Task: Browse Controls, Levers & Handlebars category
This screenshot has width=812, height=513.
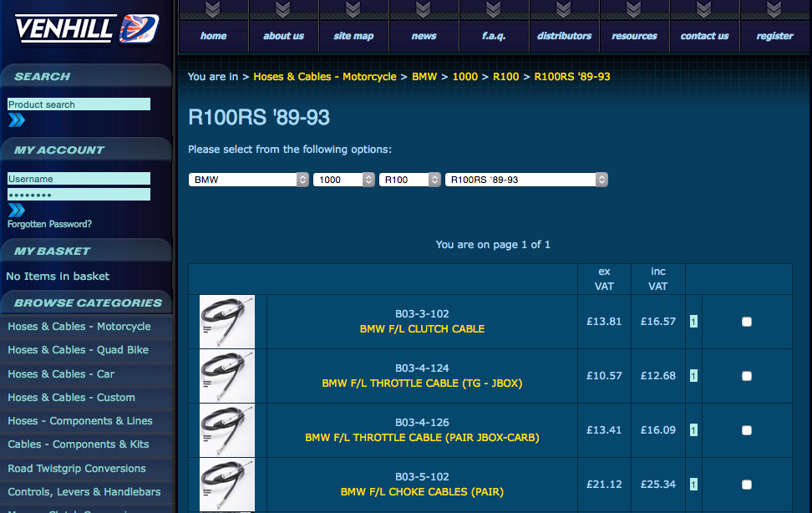Action: tap(84, 492)
